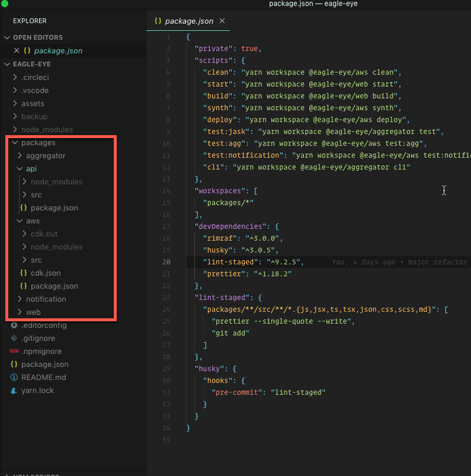
Task: Click the info icon beside README.md
Action: point(14,378)
